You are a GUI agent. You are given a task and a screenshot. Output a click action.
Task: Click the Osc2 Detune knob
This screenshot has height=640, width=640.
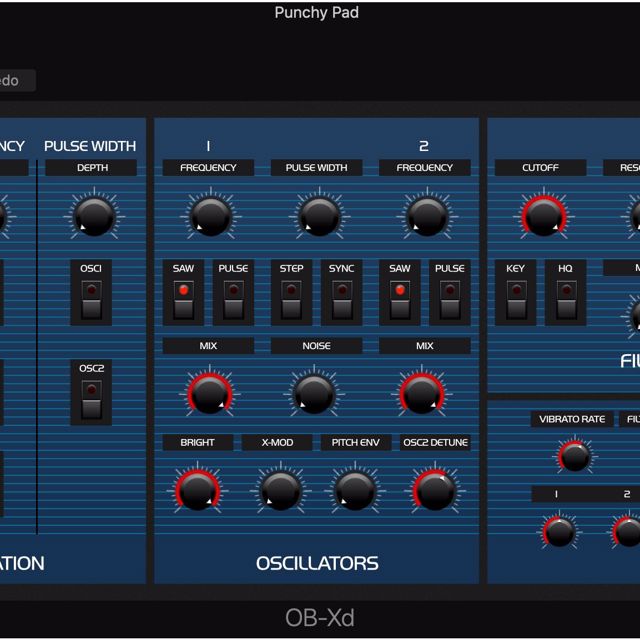tap(435, 491)
